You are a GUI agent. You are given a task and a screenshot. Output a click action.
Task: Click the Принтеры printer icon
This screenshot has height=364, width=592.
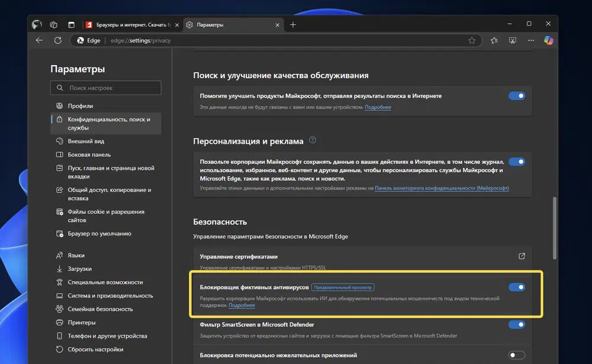pos(60,323)
